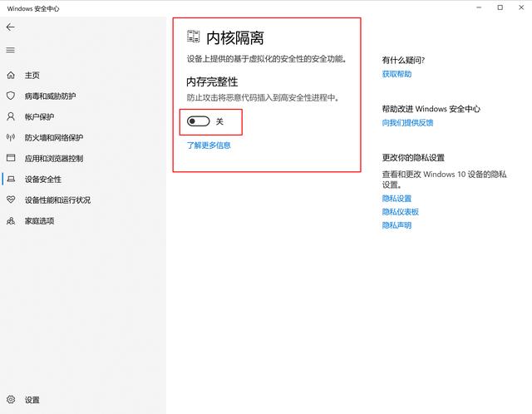The width and height of the screenshot is (532, 414).
Task: Select 家庭选项 in the sidebar
Action: [x=39, y=221]
